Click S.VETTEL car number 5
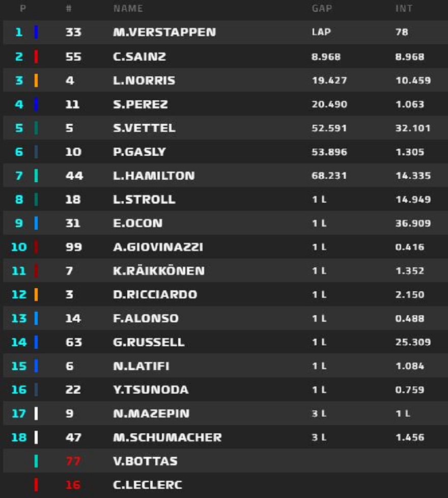This screenshot has height=498, width=448. (69, 128)
